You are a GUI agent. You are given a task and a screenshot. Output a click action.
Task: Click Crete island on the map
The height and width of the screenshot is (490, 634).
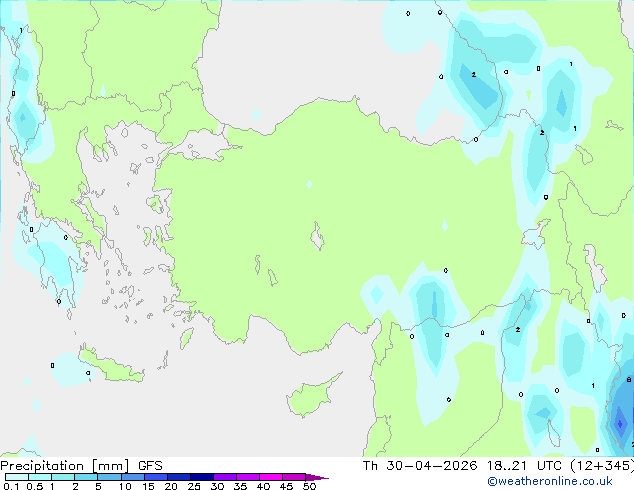point(111,365)
